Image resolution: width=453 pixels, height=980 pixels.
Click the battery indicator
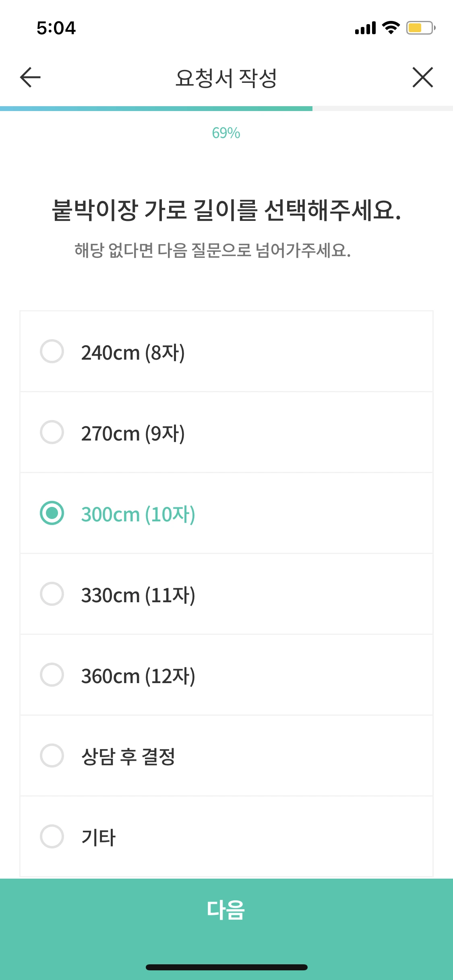(x=419, y=27)
